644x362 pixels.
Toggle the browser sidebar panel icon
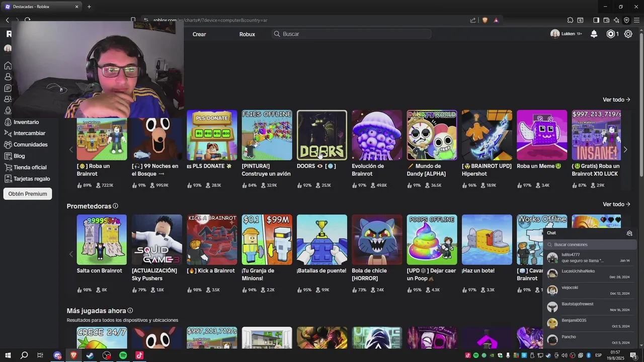click(x=596, y=20)
